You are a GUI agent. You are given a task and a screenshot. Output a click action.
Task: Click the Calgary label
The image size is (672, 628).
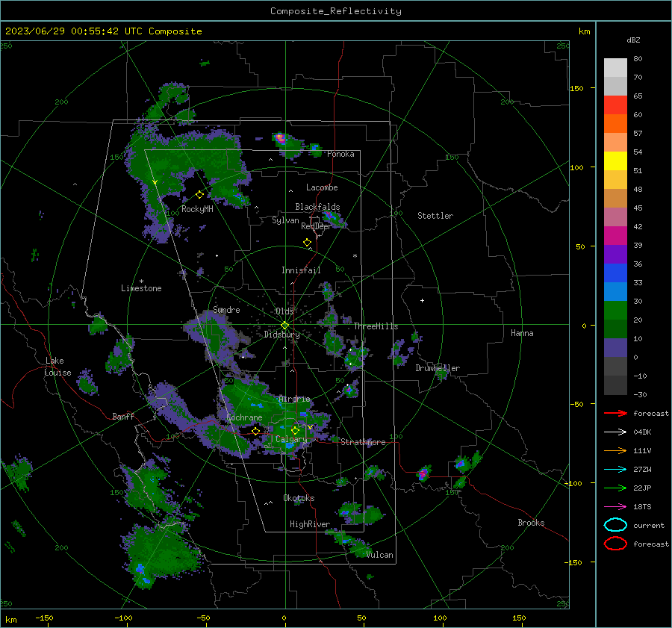click(x=291, y=439)
